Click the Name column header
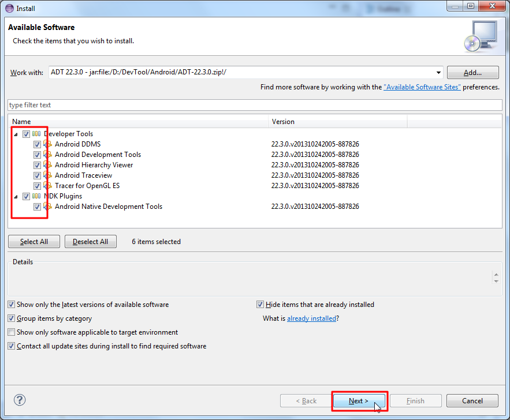 (139, 122)
